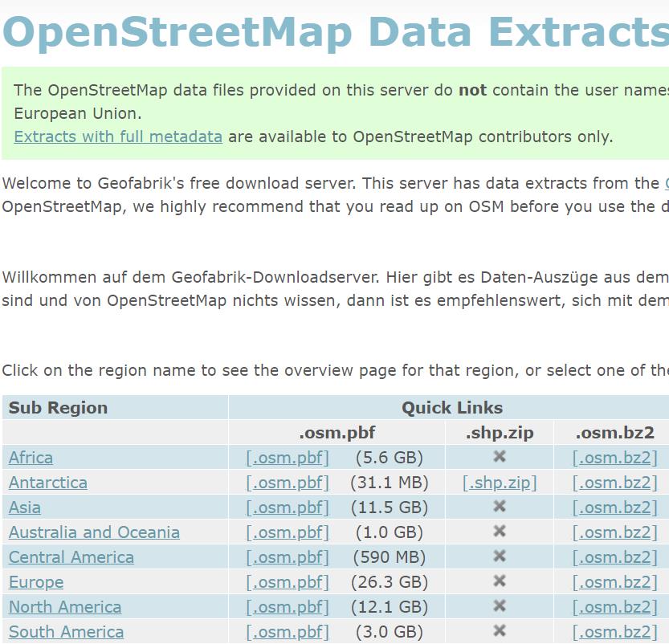Click the unavailable shapefile X icon for Africa
The height and width of the screenshot is (644, 669).
tap(500, 456)
